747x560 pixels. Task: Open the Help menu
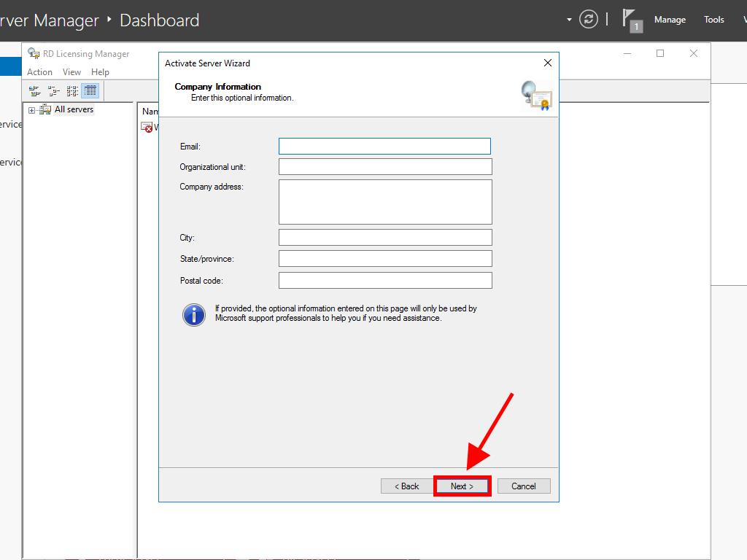coord(100,72)
